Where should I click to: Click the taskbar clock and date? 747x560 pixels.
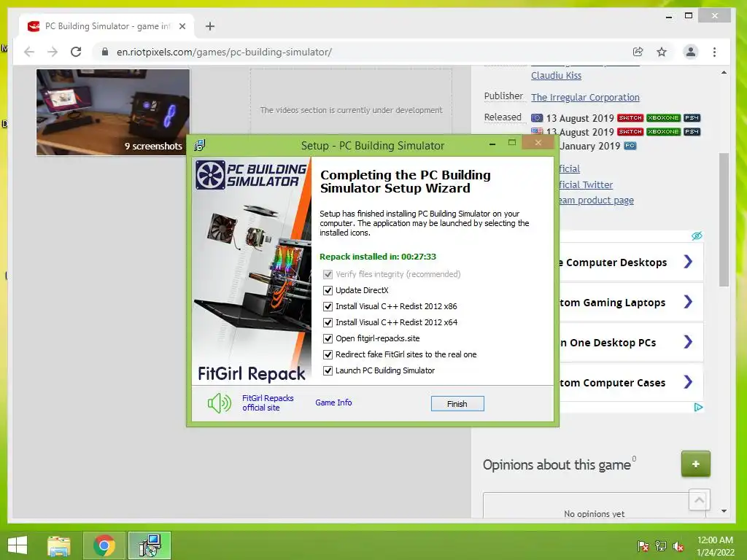(x=715, y=546)
